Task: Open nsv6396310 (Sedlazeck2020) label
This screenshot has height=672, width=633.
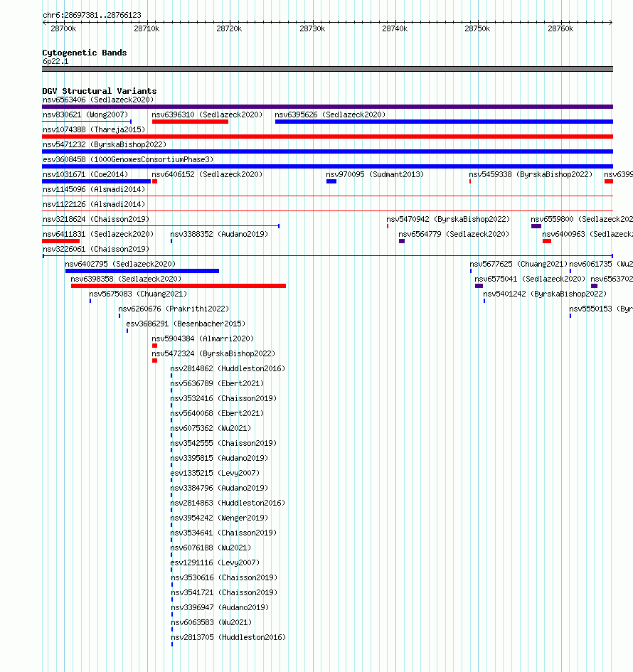Action: click(x=207, y=115)
